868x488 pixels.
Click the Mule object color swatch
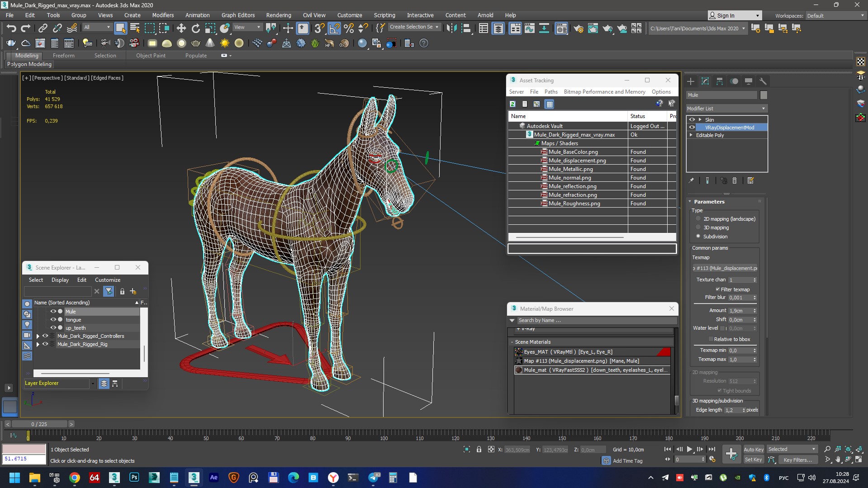pyautogui.click(x=764, y=95)
